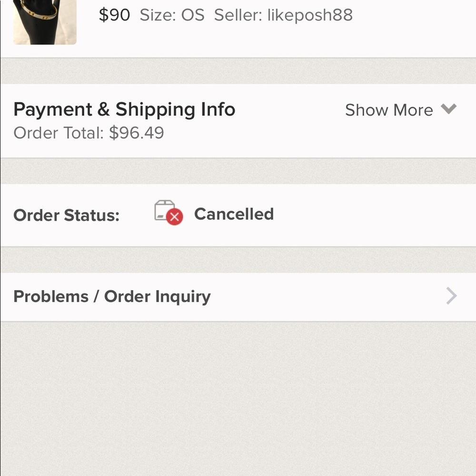
Task: Open the Problems / Order Inquiry menu
Action: pyautogui.click(x=112, y=296)
